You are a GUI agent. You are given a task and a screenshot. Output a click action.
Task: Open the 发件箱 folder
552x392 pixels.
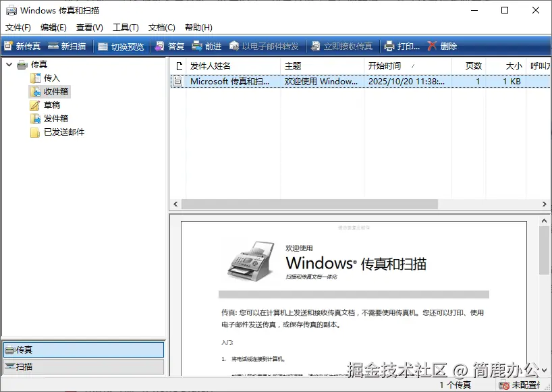pos(55,119)
